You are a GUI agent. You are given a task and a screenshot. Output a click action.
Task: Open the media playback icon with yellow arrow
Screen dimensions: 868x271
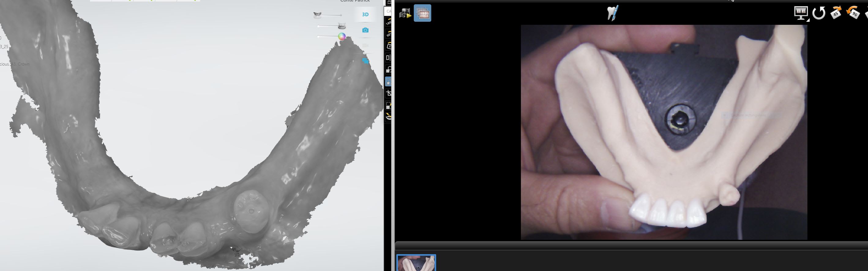click(405, 13)
